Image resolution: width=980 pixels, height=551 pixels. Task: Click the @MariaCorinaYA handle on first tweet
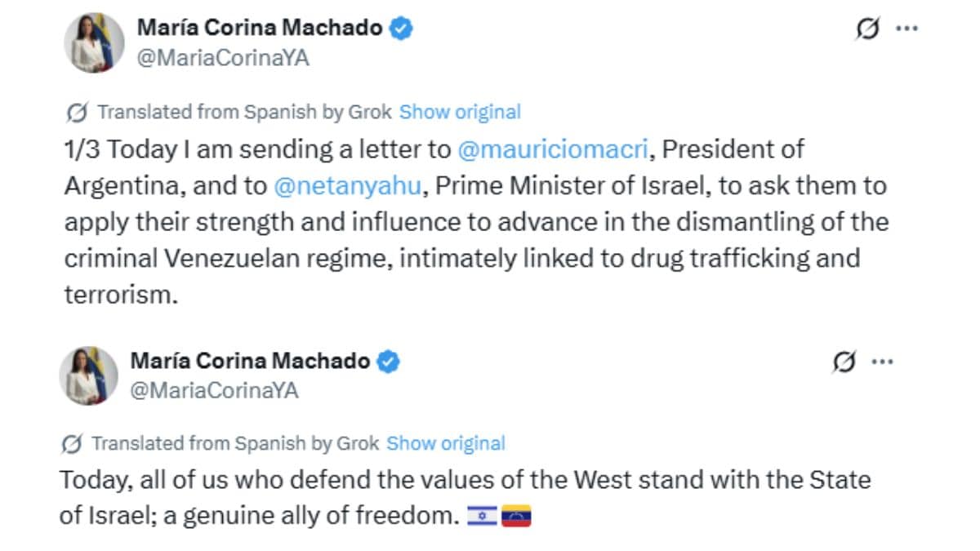(223, 59)
